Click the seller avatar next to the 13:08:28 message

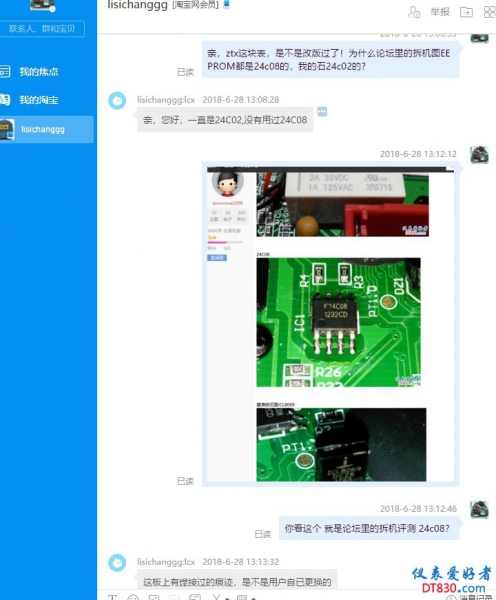tap(117, 101)
